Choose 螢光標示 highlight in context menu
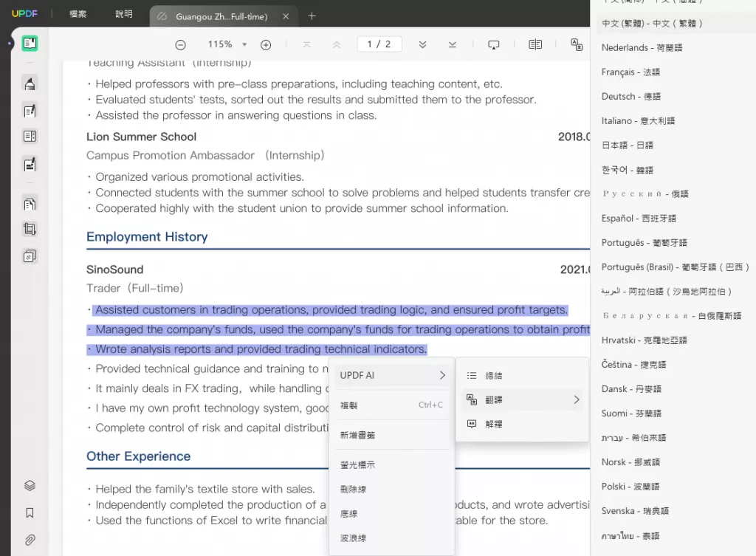 point(392,465)
